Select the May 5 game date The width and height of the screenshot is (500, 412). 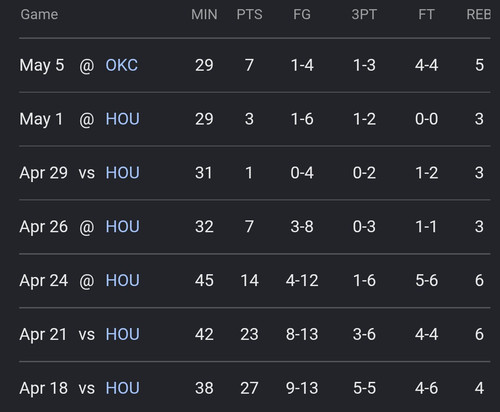[42, 65]
